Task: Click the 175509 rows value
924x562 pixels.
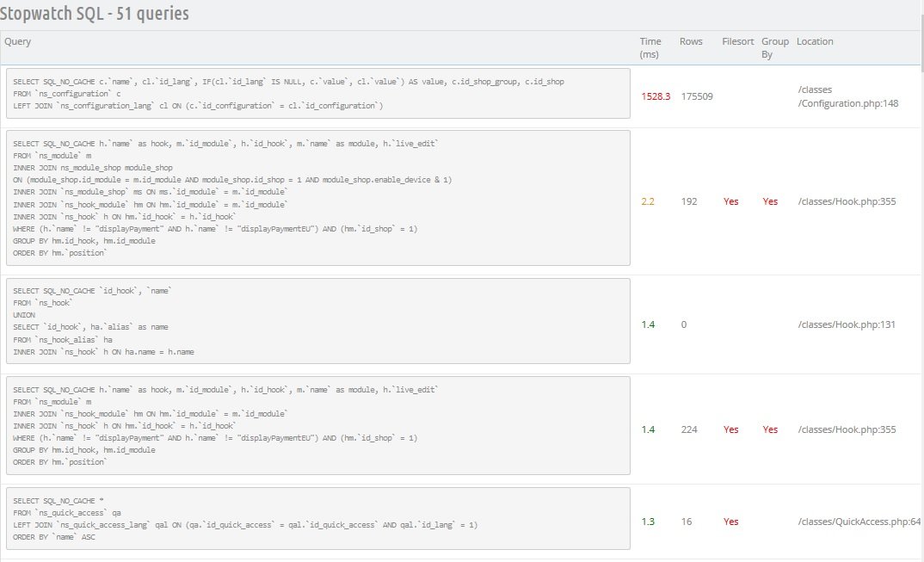Action: (696, 96)
